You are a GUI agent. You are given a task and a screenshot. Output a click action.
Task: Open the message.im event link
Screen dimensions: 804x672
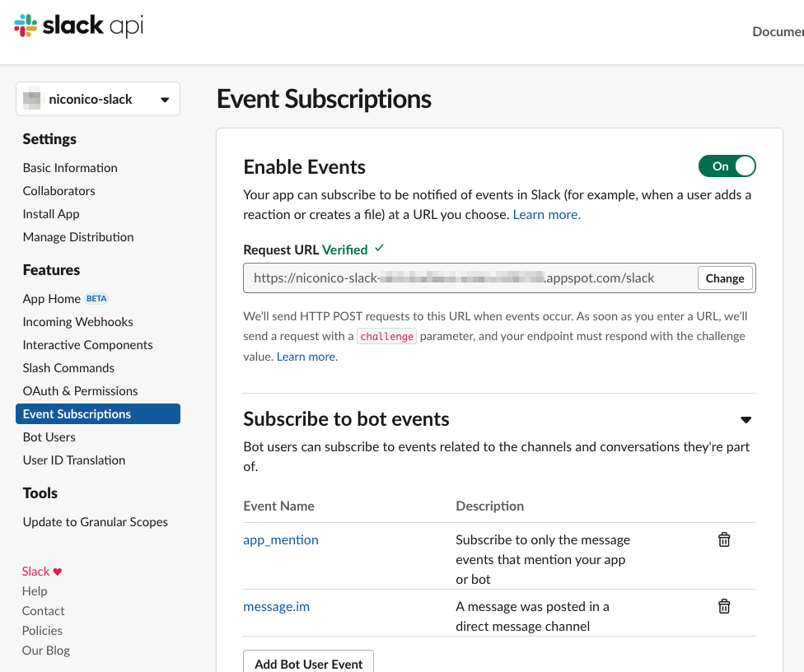coord(277,607)
